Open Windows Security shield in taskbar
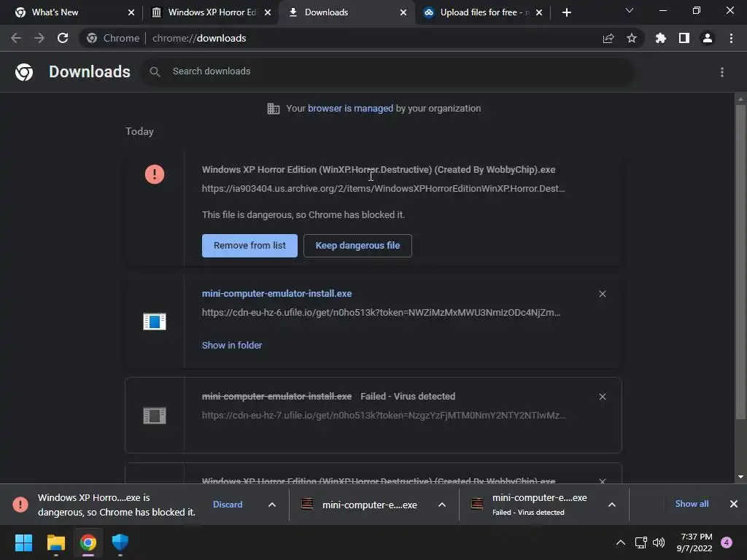 [x=120, y=542]
